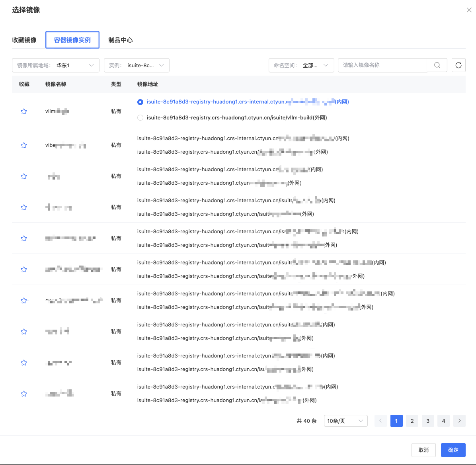Click the 确定 button
This screenshot has width=476, height=465.
coord(453,450)
